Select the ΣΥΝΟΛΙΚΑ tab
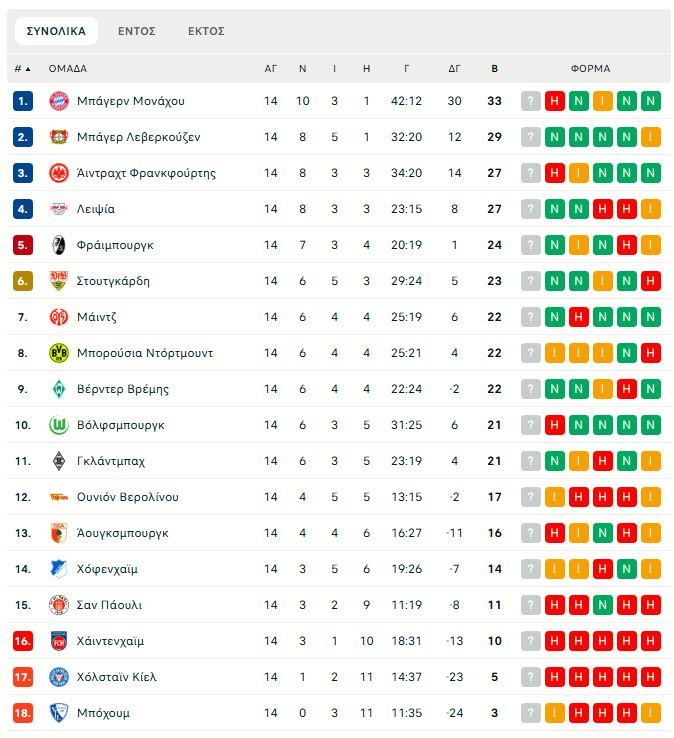674x738 pixels. coord(56,31)
